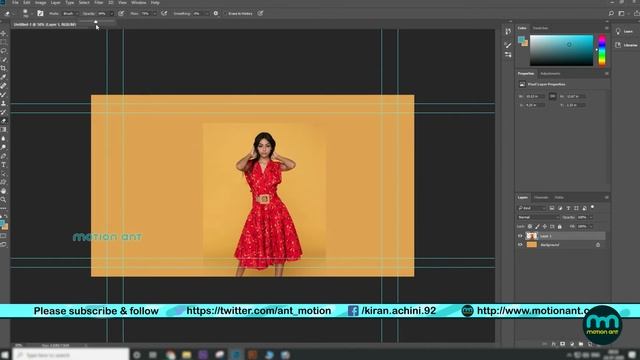The width and height of the screenshot is (640, 360).
Task: Switch to the Paths tab
Action: click(559, 198)
